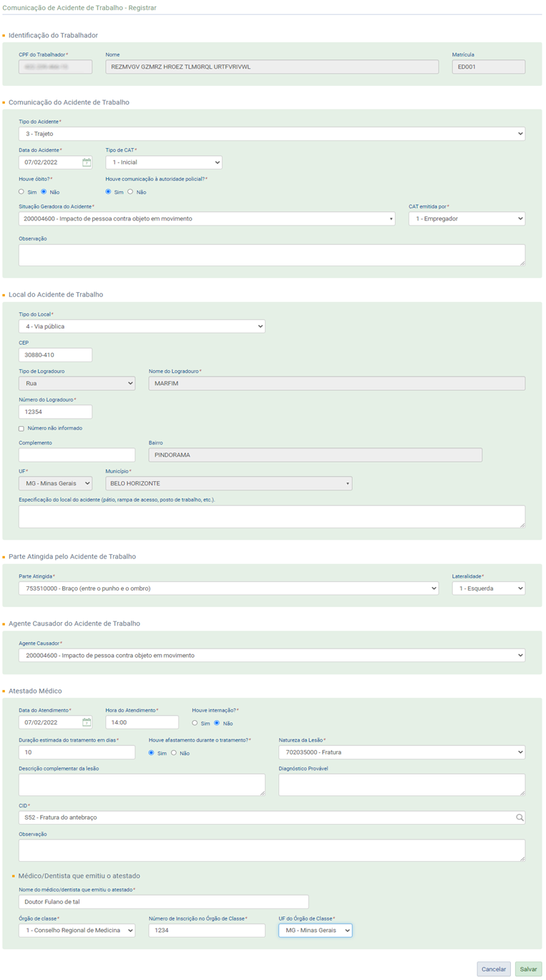Focus the Hora do Atendimento field

click(x=142, y=722)
